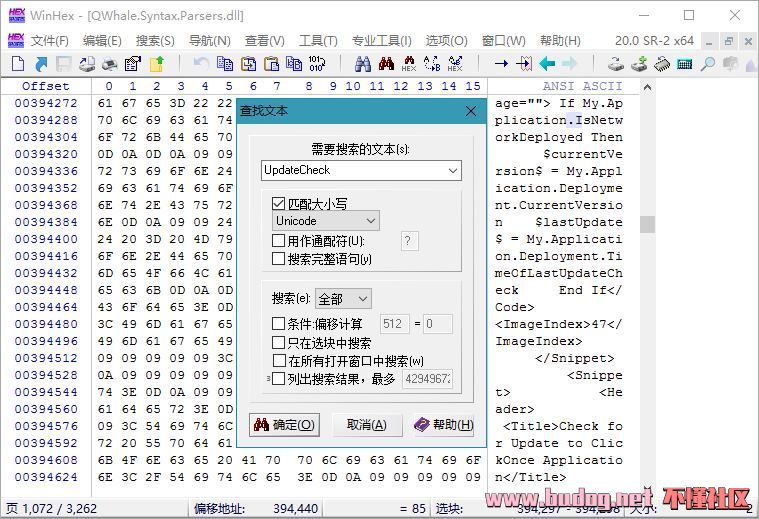Click the scrollbar up arrow

coord(647,88)
